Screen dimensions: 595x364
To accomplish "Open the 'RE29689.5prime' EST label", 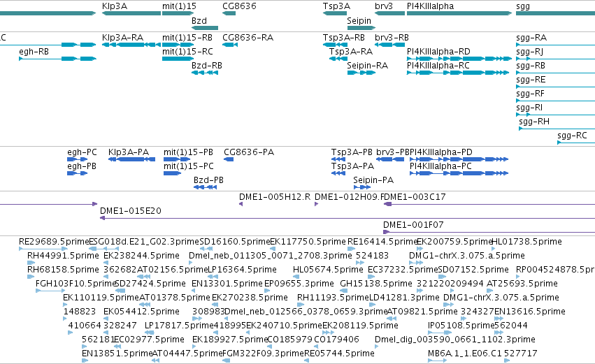I will click(54, 242).
